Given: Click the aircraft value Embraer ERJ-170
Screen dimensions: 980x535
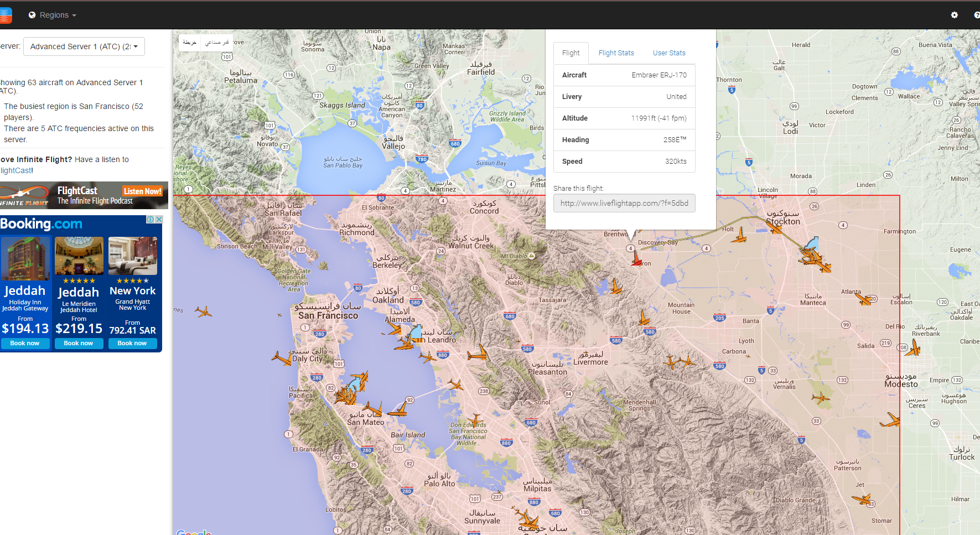Looking at the screenshot, I should tap(659, 75).
